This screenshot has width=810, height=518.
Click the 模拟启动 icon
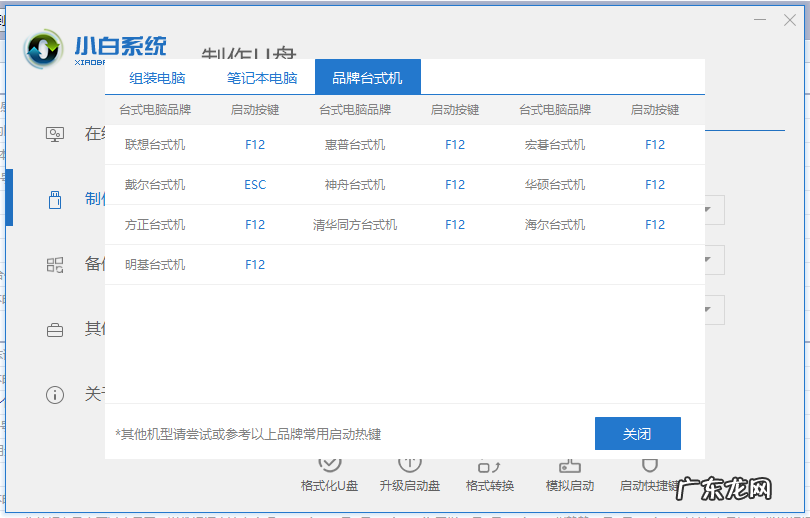[x=570, y=465]
